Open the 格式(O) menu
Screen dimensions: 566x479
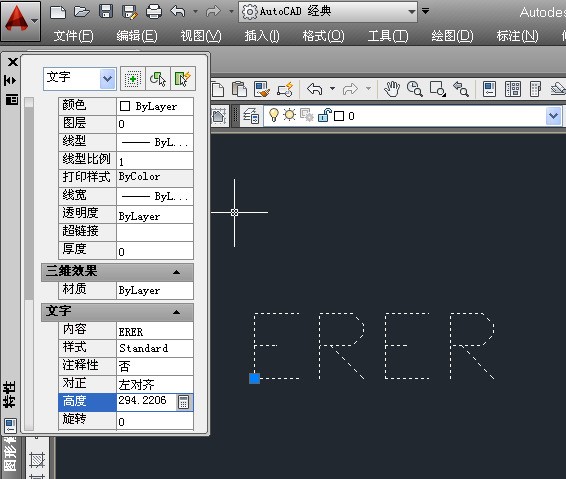click(x=323, y=36)
